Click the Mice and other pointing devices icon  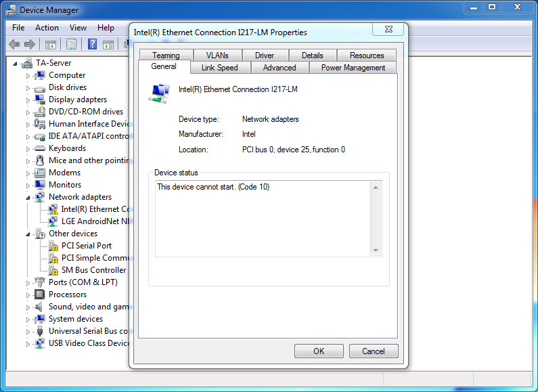click(40, 160)
